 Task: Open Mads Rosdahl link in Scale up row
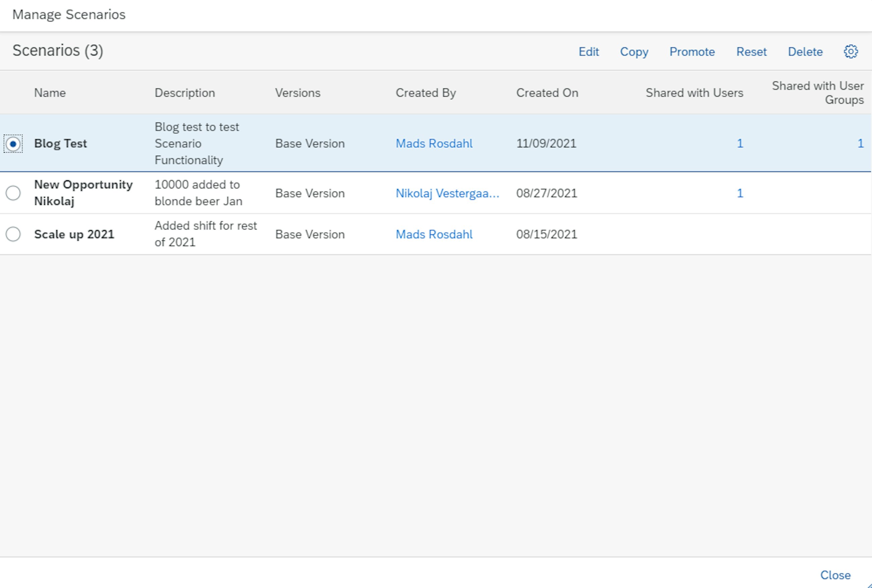pos(434,234)
